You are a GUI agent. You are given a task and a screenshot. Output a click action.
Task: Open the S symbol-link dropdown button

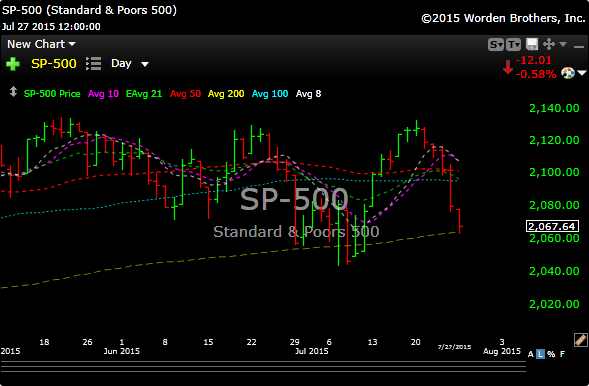496,45
